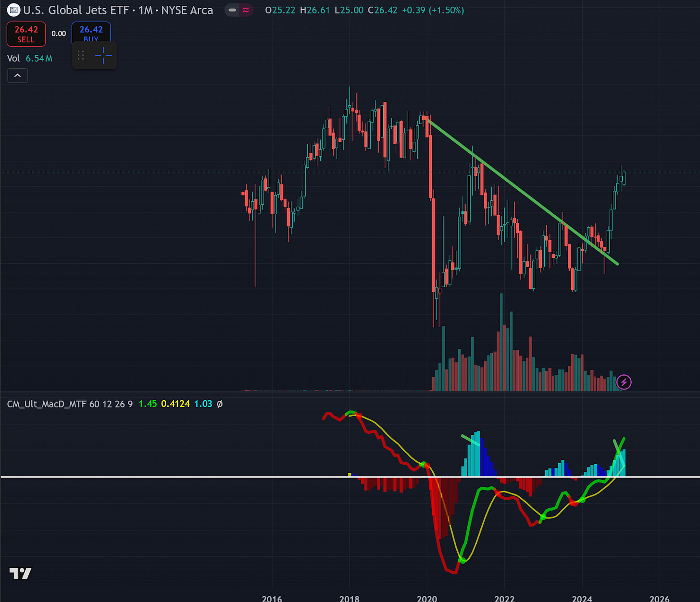Click the U.S. Global Jets ETF symbol logo

(x=14, y=10)
